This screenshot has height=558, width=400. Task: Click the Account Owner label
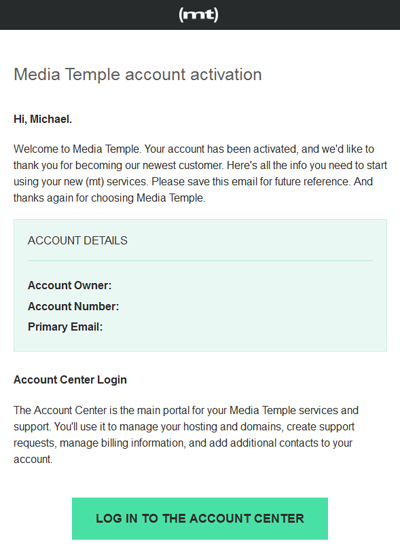pos(70,285)
